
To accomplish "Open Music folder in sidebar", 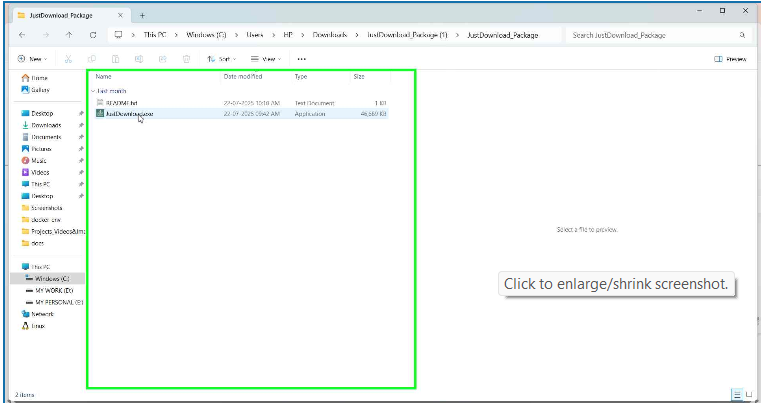I will 39,160.
